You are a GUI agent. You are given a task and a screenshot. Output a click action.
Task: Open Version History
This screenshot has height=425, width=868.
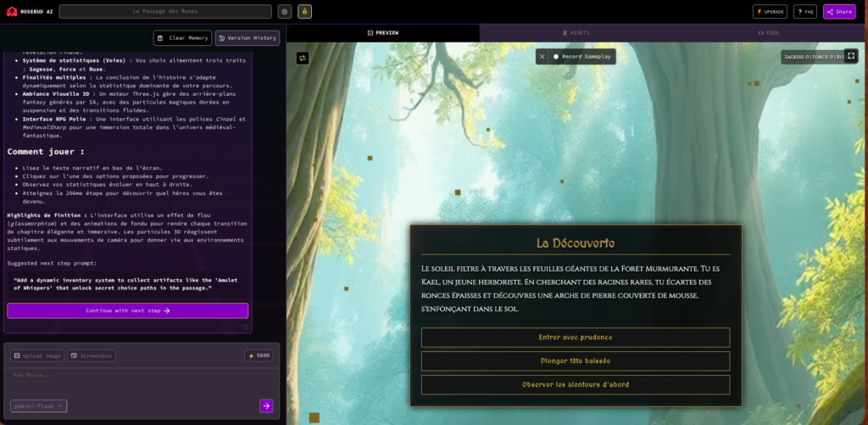pos(248,38)
